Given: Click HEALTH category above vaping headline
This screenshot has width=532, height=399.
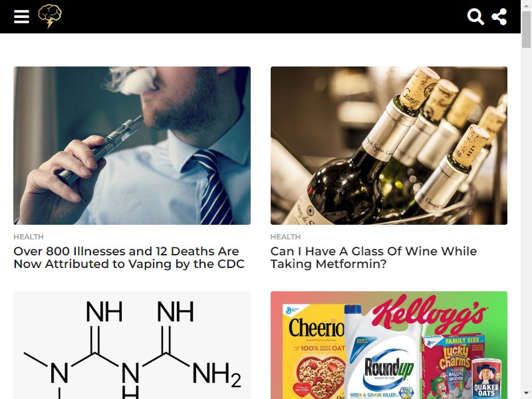Looking at the screenshot, I should pyautogui.click(x=29, y=237).
